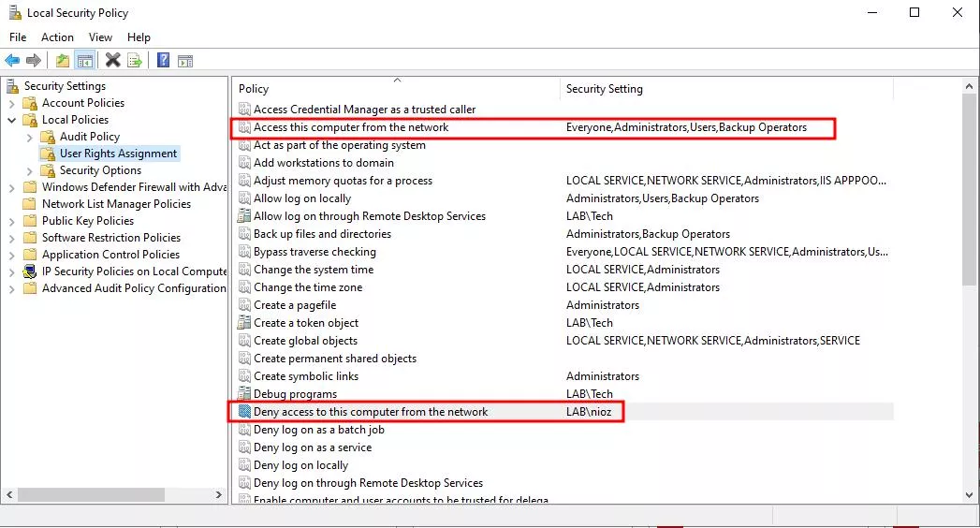Expand the Account Policies tree node
The width and height of the screenshot is (980, 528).
tap(11, 103)
